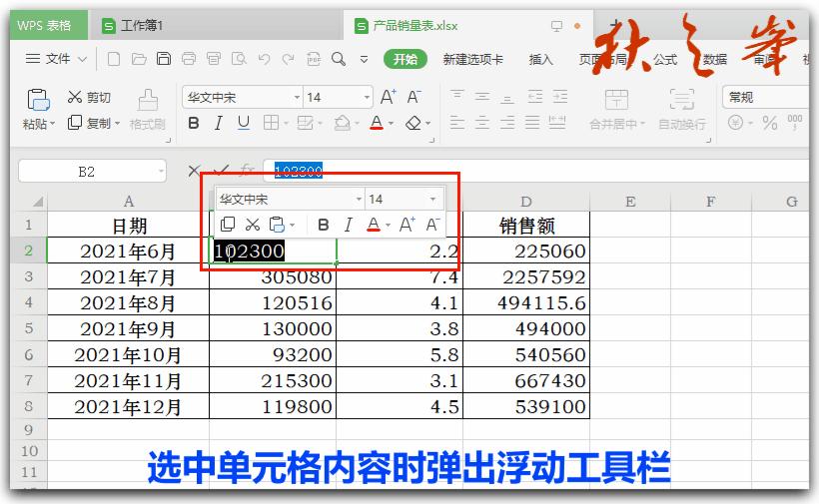Click the fill color bucket icon in ribbon
819x504 pixels.
coord(343,123)
